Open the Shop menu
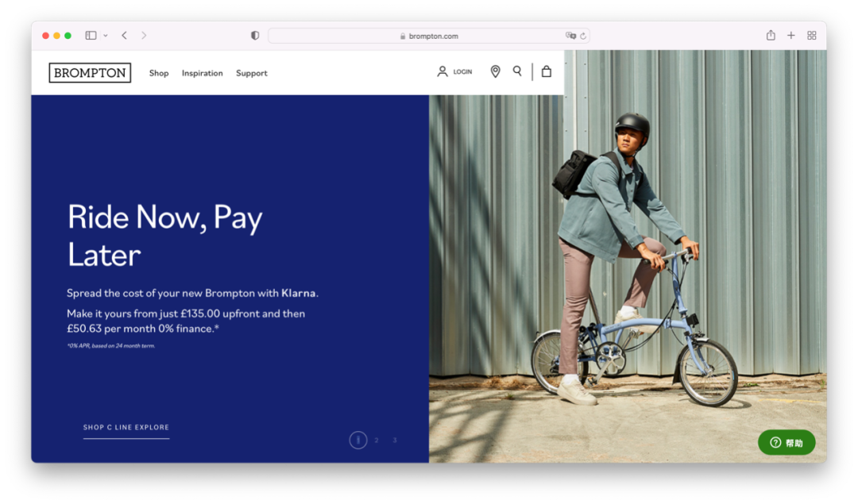This screenshot has height=504, width=858. [159, 73]
